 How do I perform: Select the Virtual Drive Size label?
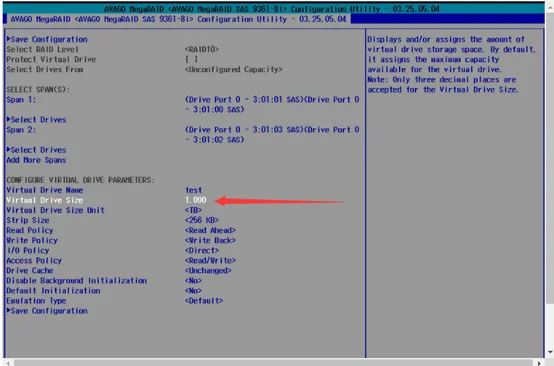(45, 200)
